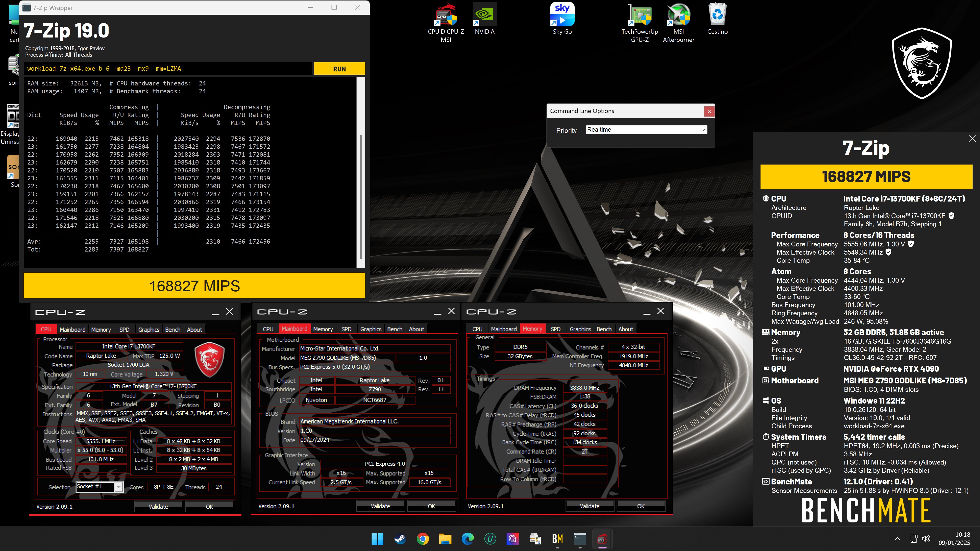Select SPD tab in right CPU-Z window
Viewport: 980px width, 551px height.
(555, 329)
